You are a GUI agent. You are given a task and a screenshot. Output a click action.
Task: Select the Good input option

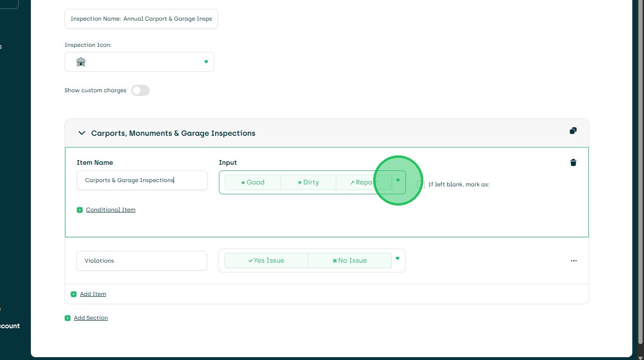pyautogui.click(x=253, y=183)
